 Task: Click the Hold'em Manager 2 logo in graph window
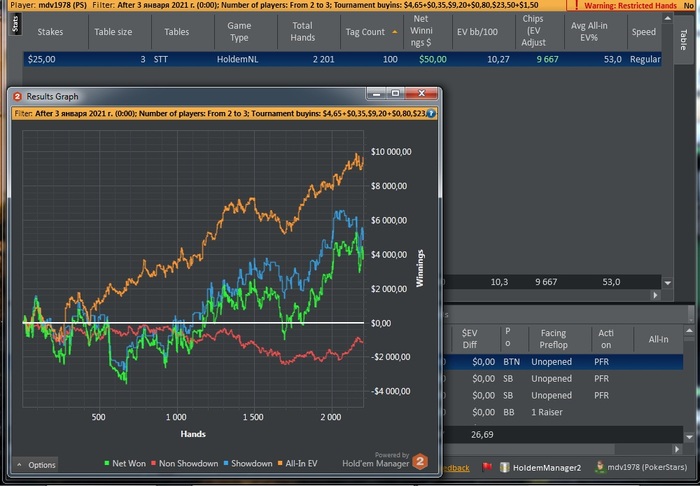pyautogui.click(x=419, y=461)
